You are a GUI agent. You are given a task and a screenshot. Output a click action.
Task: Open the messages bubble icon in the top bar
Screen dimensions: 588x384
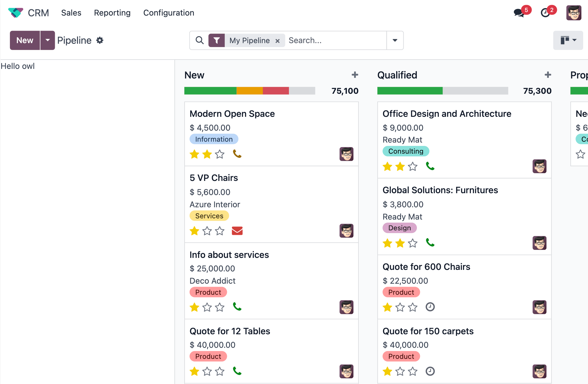[x=519, y=13]
